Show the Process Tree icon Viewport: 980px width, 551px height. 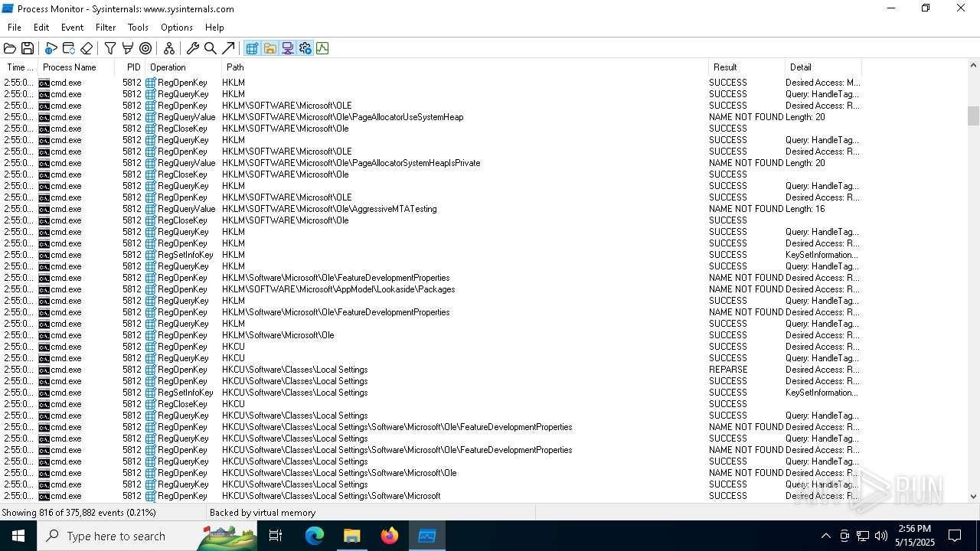click(169, 48)
